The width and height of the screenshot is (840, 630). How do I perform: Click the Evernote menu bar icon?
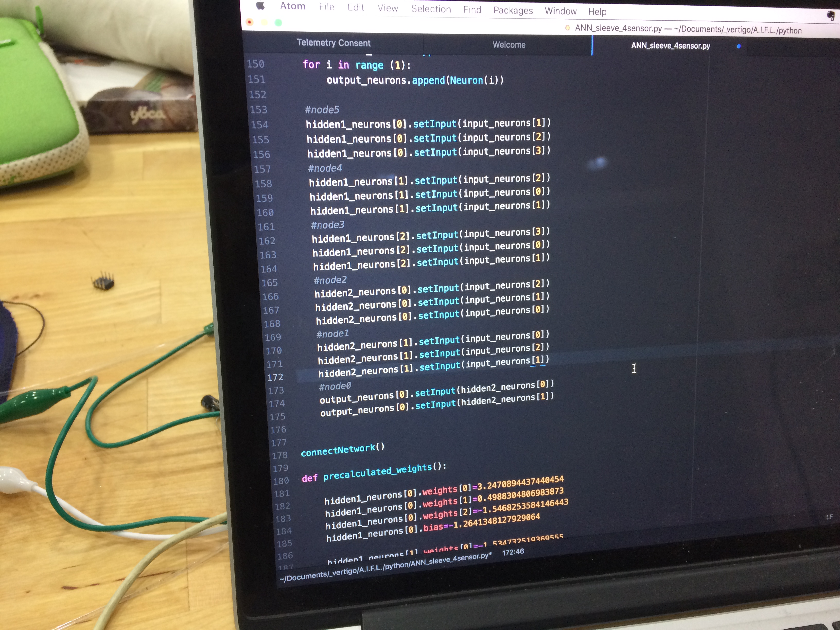click(830, 15)
